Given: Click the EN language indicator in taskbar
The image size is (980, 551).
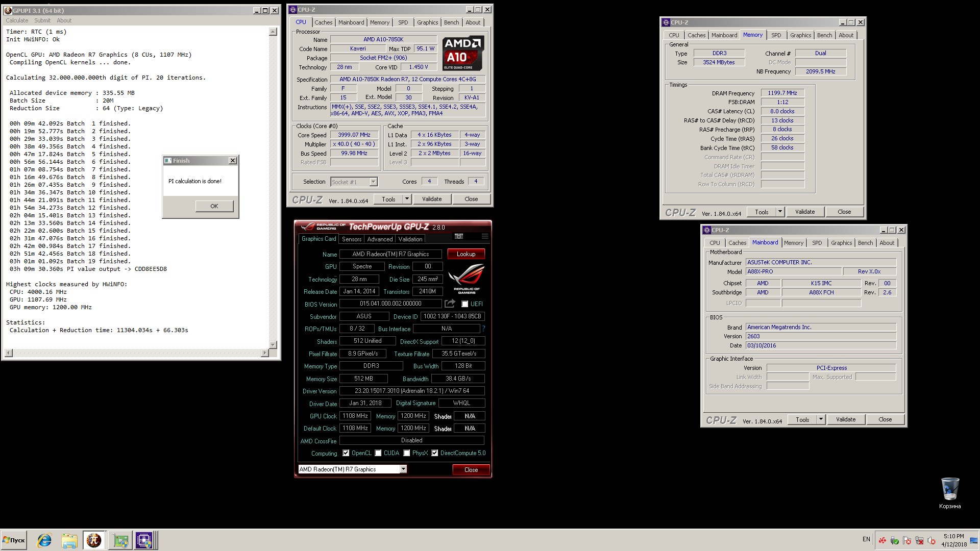Looking at the screenshot, I should pos(866,539).
